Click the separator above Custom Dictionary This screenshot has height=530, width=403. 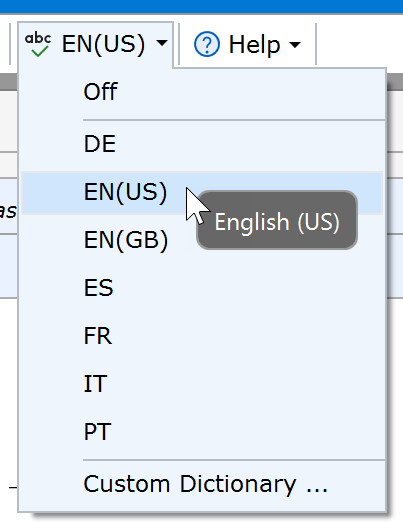pyautogui.click(x=234, y=460)
